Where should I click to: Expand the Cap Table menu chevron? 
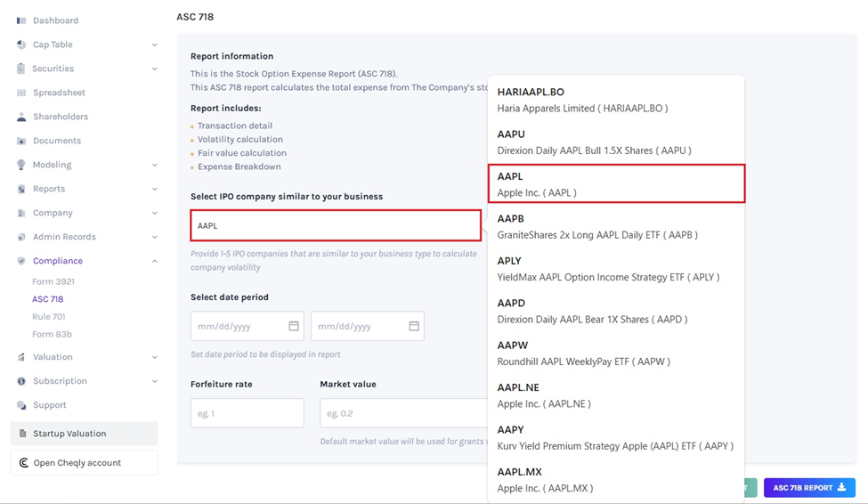(x=154, y=45)
